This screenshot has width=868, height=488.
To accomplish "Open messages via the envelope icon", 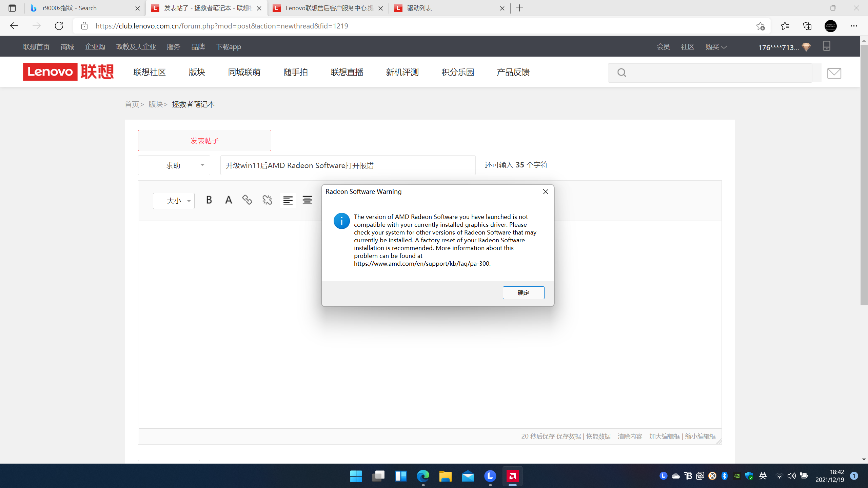I will tap(834, 73).
